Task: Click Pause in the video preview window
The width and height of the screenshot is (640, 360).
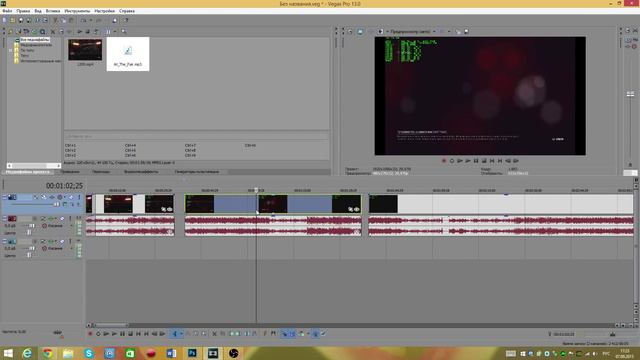Action: tap(476, 161)
